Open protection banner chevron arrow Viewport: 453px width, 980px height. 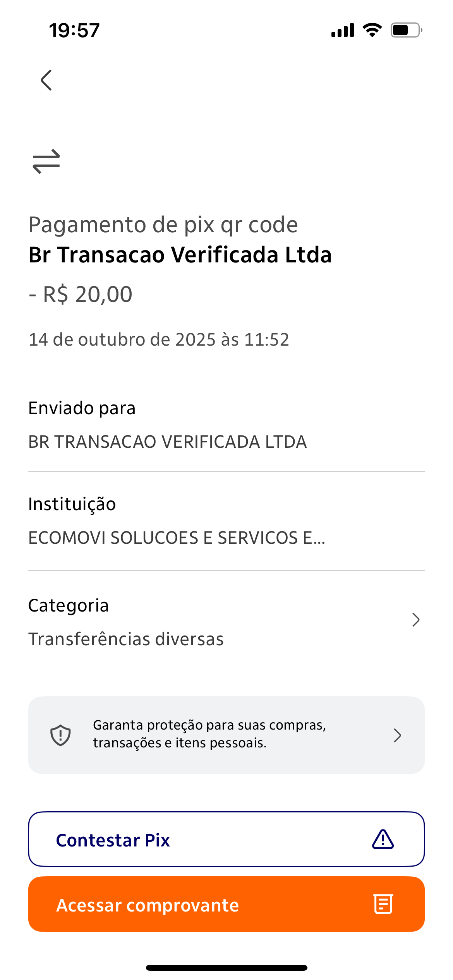coord(397,735)
